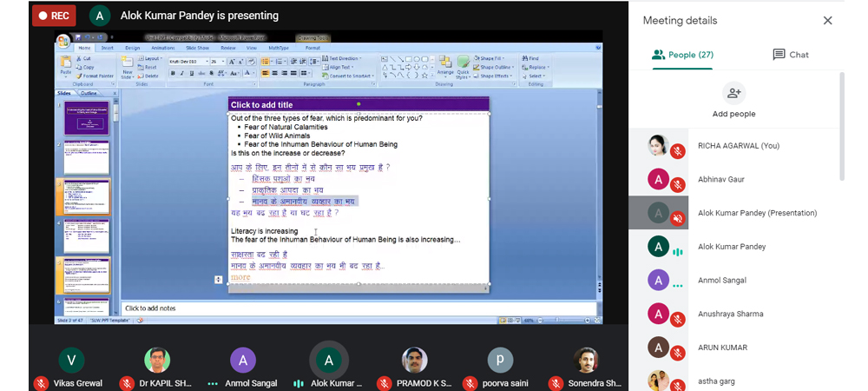868x391 pixels.
Task: Click poorva saini's avatar tile
Action: pyautogui.click(x=500, y=360)
